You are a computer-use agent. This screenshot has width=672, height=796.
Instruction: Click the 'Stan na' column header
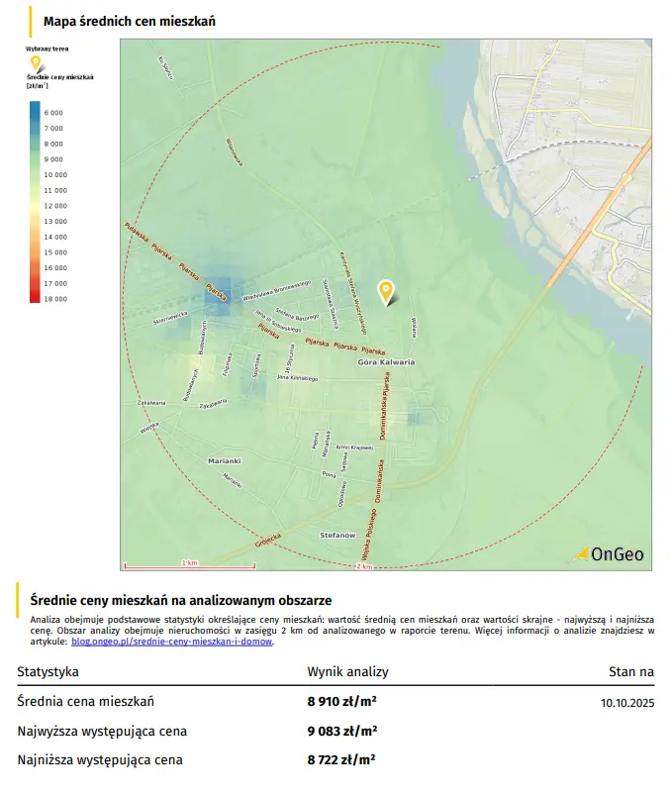coord(631,671)
